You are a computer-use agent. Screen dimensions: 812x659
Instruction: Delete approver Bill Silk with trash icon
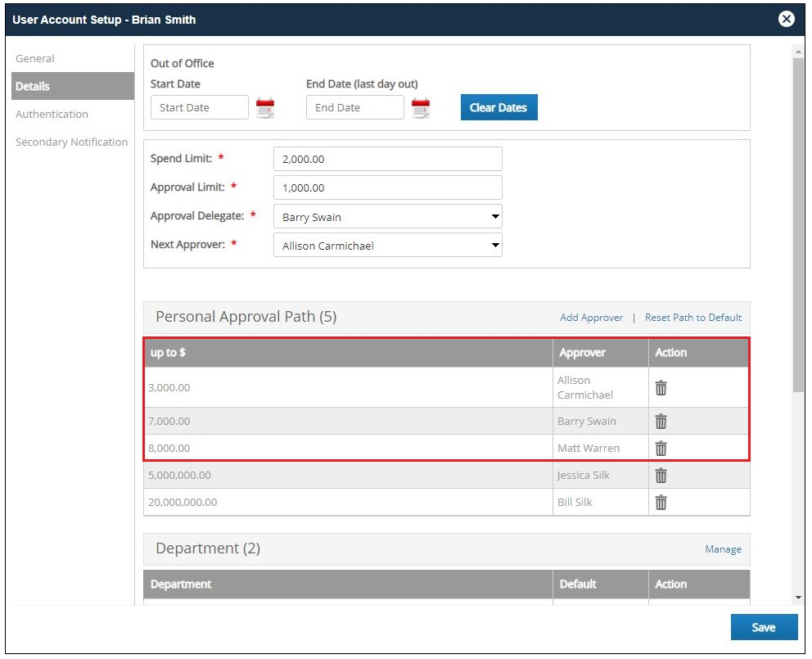pos(661,502)
